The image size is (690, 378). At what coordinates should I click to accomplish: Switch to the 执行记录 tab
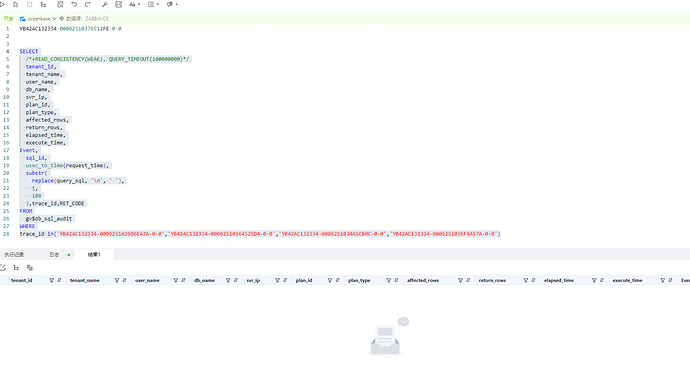click(14, 255)
